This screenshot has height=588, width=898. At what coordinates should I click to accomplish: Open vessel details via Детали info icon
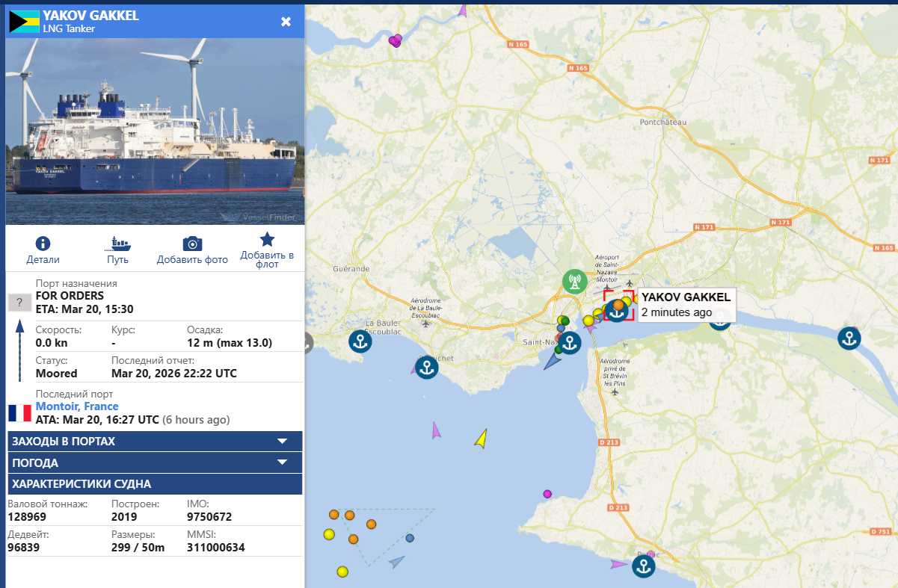click(x=43, y=244)
